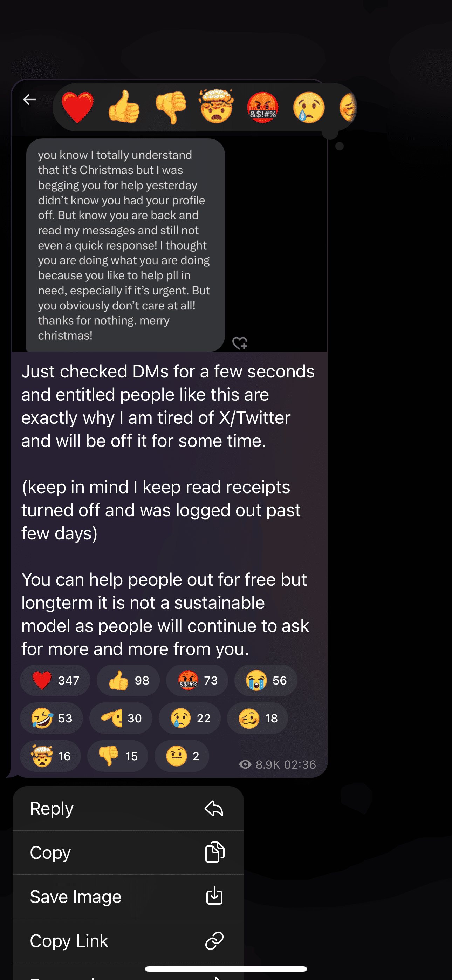452x980 pixels.
Task: Toggle the thumbs down reaction showing 15
Action: (118, 756)
